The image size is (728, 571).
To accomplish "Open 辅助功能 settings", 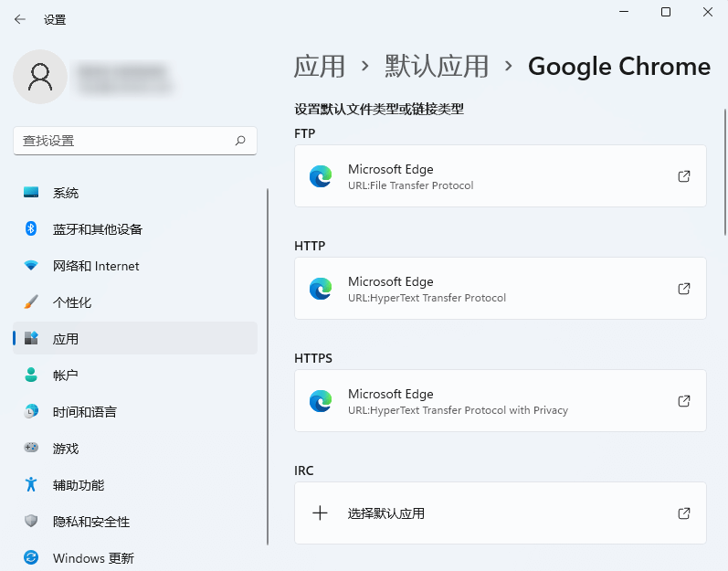I will (x=135, y=484).
